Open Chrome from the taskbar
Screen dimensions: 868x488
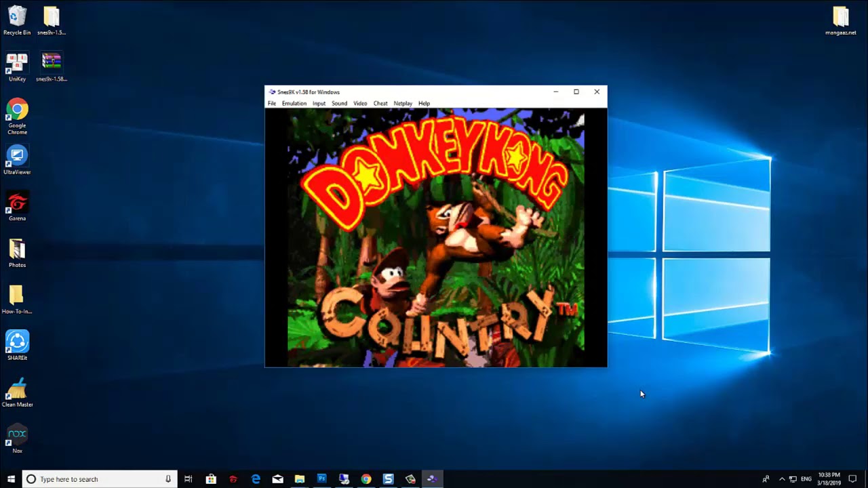click(x=366, y=479)
